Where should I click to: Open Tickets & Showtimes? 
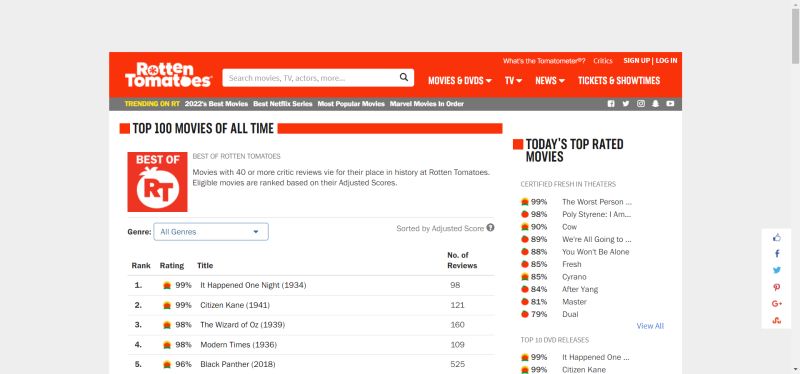[x=619, y=81]
